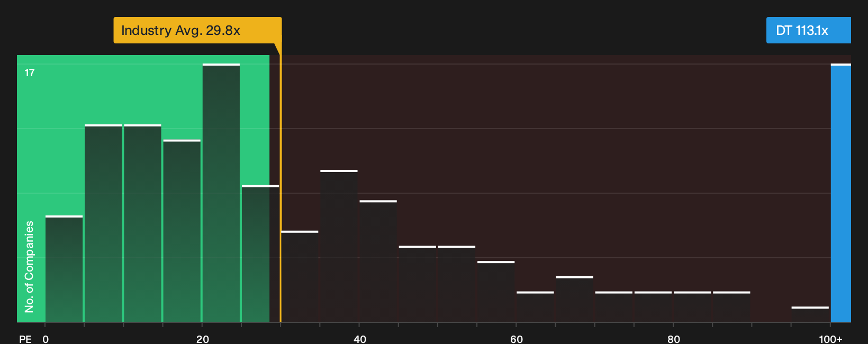Click the histogram bar for PE 15-20
The height and width of the screenshot is (344, 868).
182,231
